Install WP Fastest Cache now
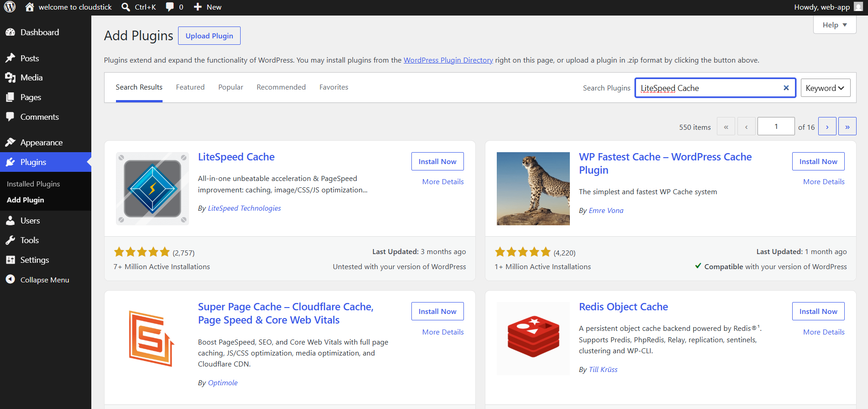868x409 pixels. 818,161
